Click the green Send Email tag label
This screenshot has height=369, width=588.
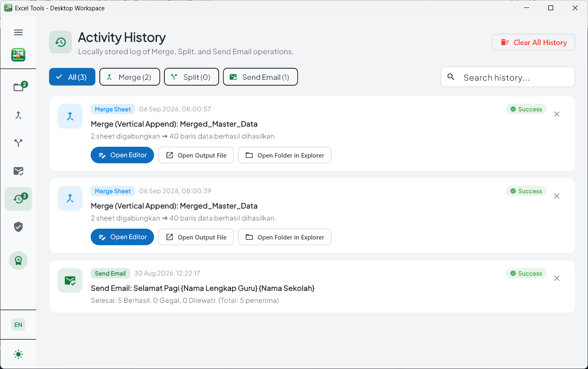click(110, 273)
